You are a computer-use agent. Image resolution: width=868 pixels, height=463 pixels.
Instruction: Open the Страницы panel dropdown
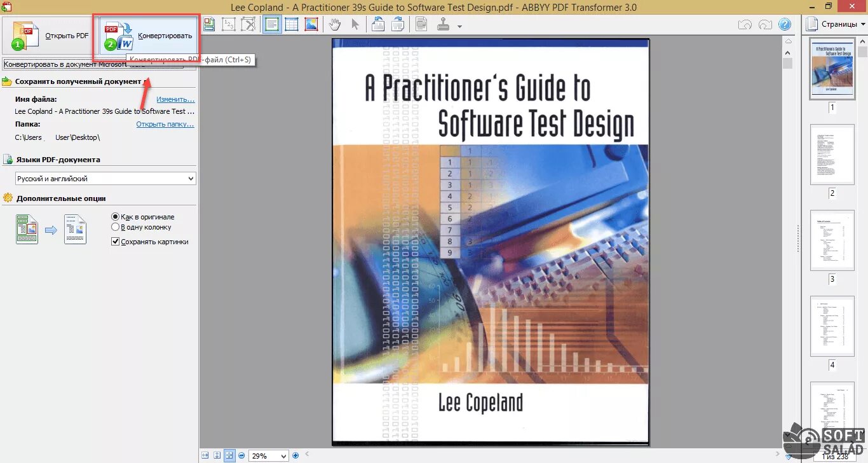(x=863, y=24)
